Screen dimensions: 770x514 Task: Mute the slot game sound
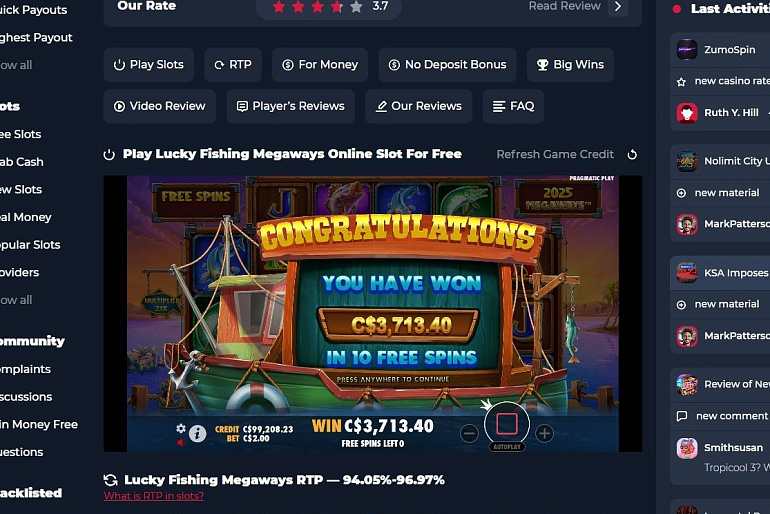click(x=181, y=443)
